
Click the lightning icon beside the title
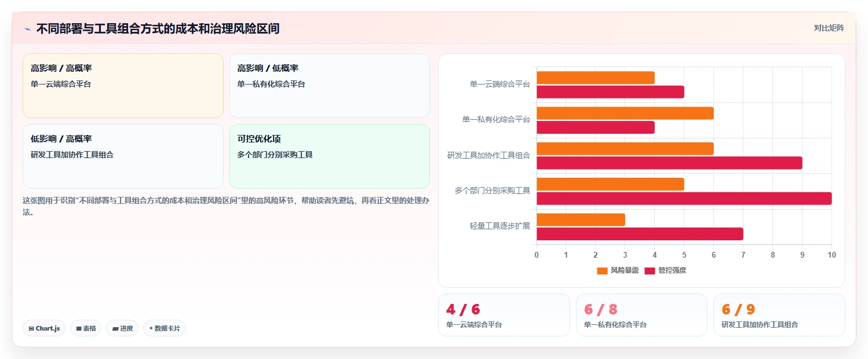tap(27, 28)
